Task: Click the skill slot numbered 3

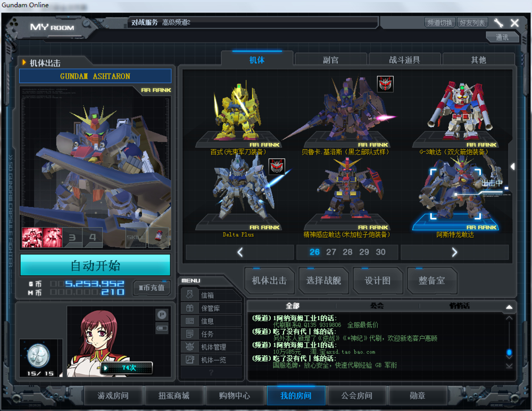Action: coord(72,237)
